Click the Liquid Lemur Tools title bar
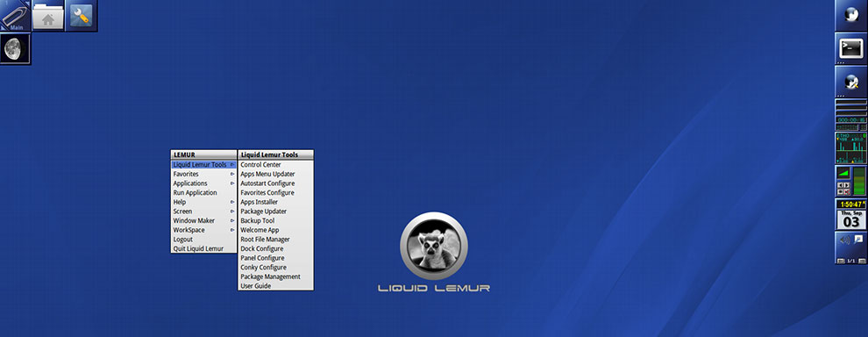 point(275,154)
